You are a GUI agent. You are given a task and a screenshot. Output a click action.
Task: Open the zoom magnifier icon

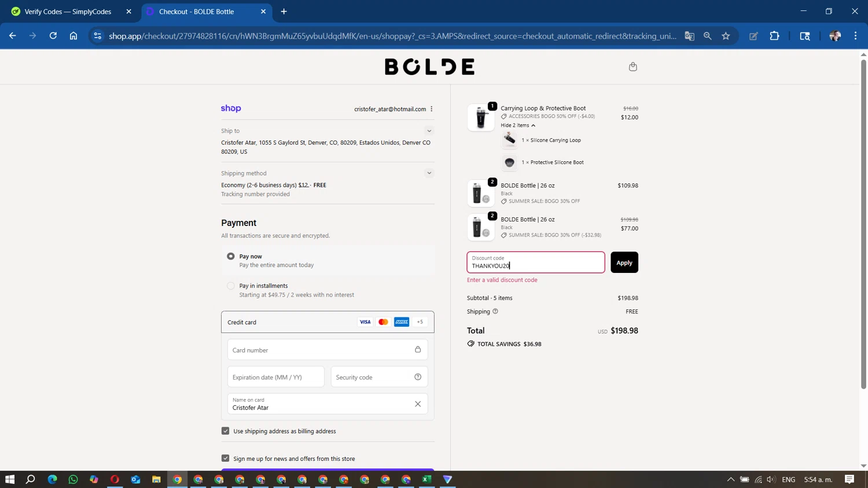tap(707, 36)
